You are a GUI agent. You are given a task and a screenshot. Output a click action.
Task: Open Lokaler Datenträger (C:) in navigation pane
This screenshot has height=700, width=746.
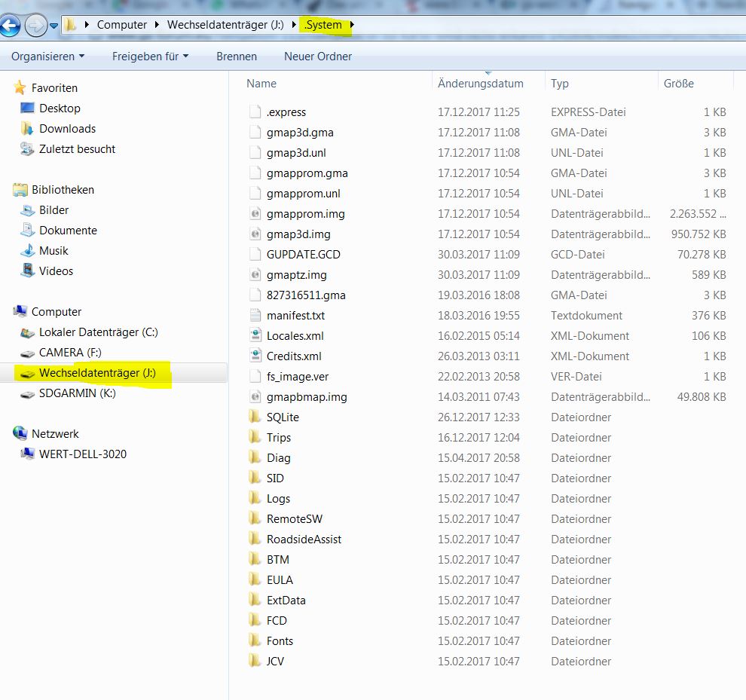[98, 332]
